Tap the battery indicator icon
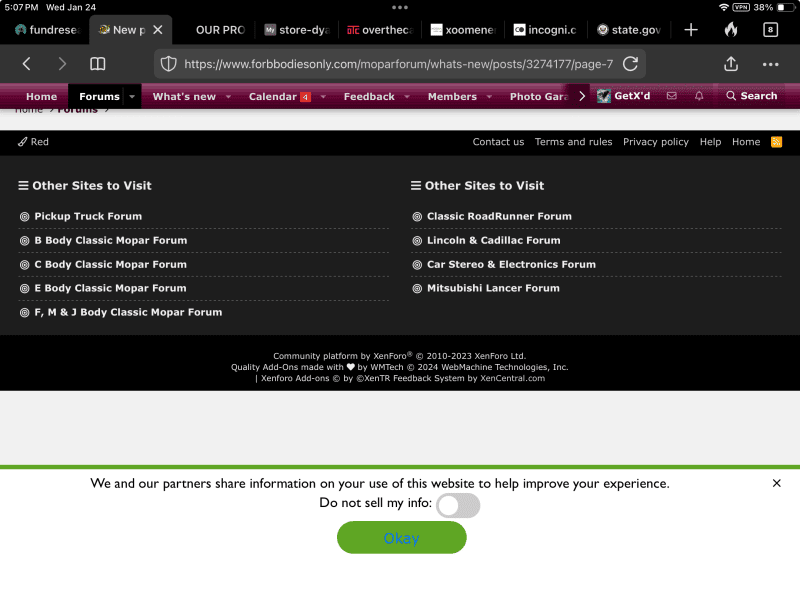 [x=784, y=7]
